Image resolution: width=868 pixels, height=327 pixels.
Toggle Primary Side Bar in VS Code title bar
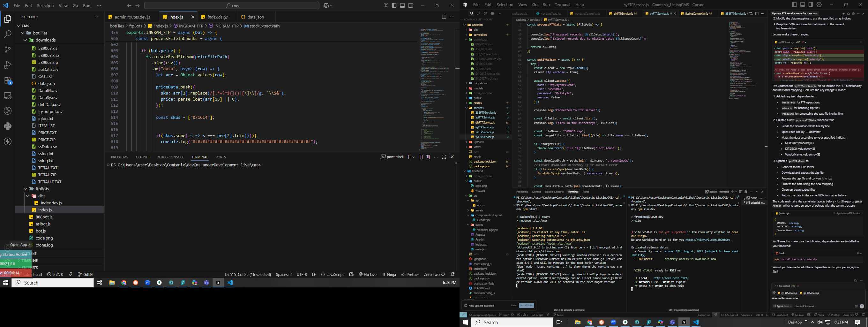click(394, 5)
